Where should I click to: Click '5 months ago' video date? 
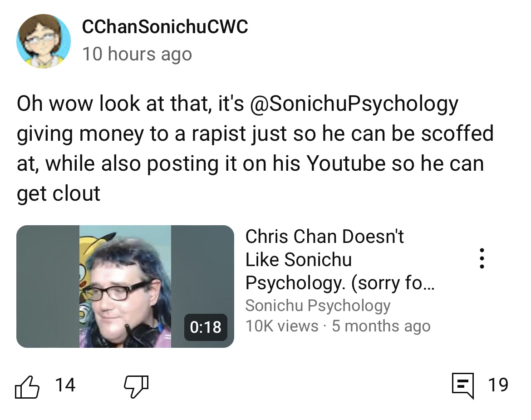[381, 326]
